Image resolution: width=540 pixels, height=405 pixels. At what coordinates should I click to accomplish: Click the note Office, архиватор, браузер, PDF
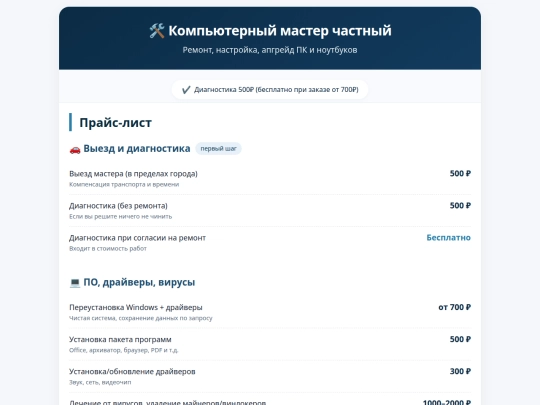[124, 350]
